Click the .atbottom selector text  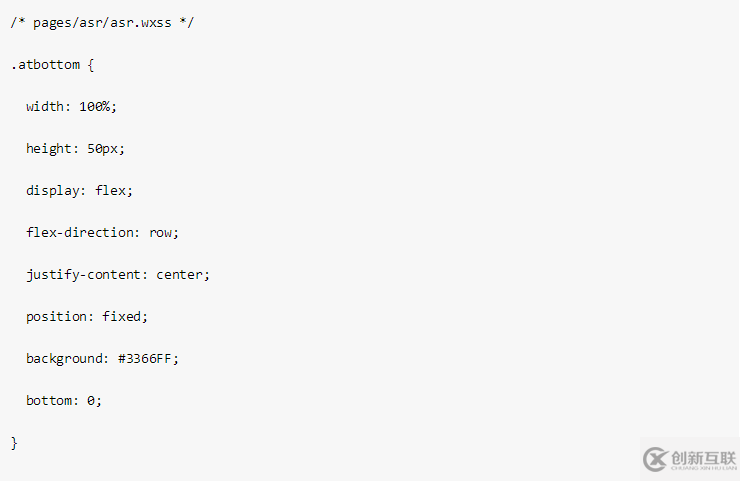(x=45, y=65)
